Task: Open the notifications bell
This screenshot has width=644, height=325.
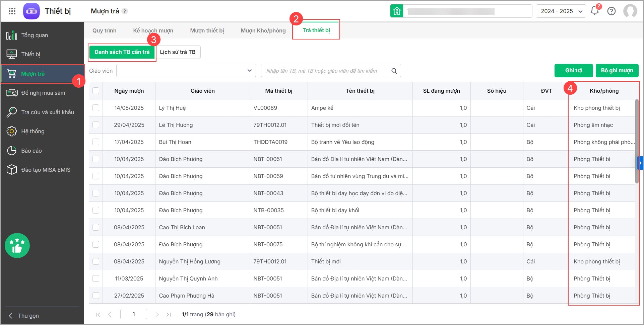Action: tap(595, 11)
